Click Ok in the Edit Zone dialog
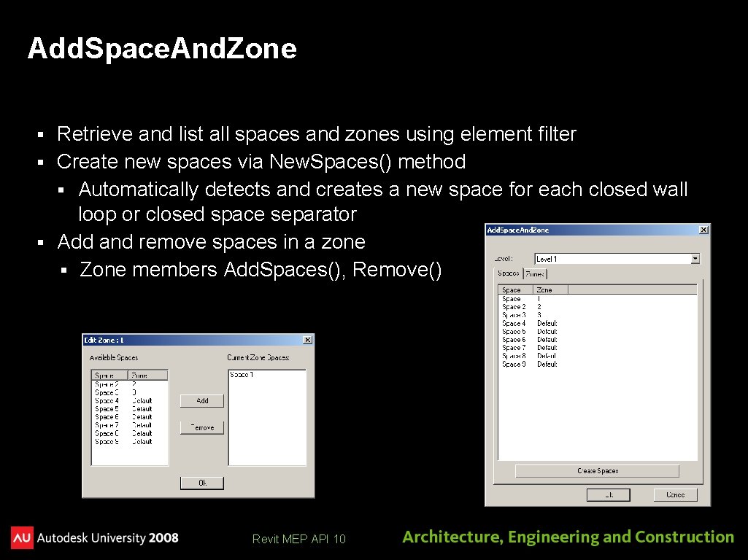 pos(202,483)
